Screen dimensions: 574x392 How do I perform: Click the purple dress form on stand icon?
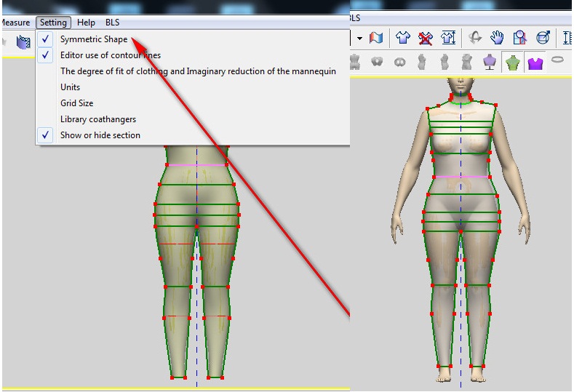(490, 63)
